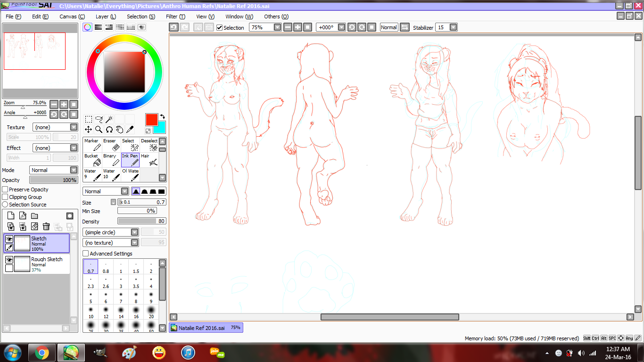Viewport: 644px width, 362px height.
Task: Open the brush blend mode dropdown
Action: pos(106,191)
